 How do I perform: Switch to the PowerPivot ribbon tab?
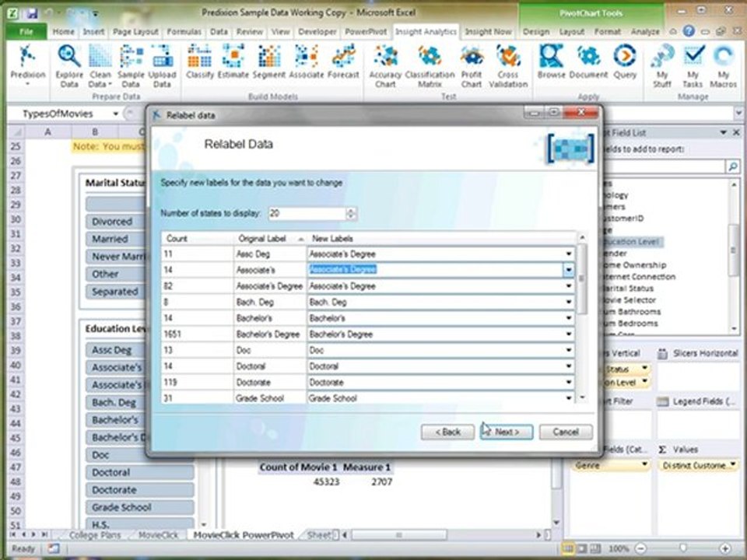[366, 31]
